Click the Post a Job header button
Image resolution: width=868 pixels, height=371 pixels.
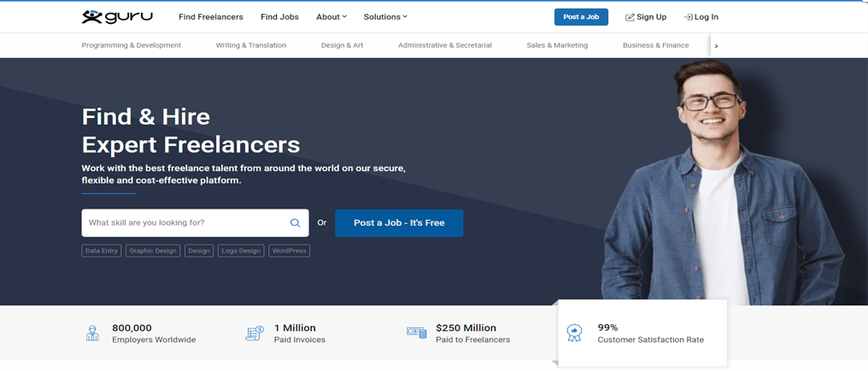coord(581,17)
